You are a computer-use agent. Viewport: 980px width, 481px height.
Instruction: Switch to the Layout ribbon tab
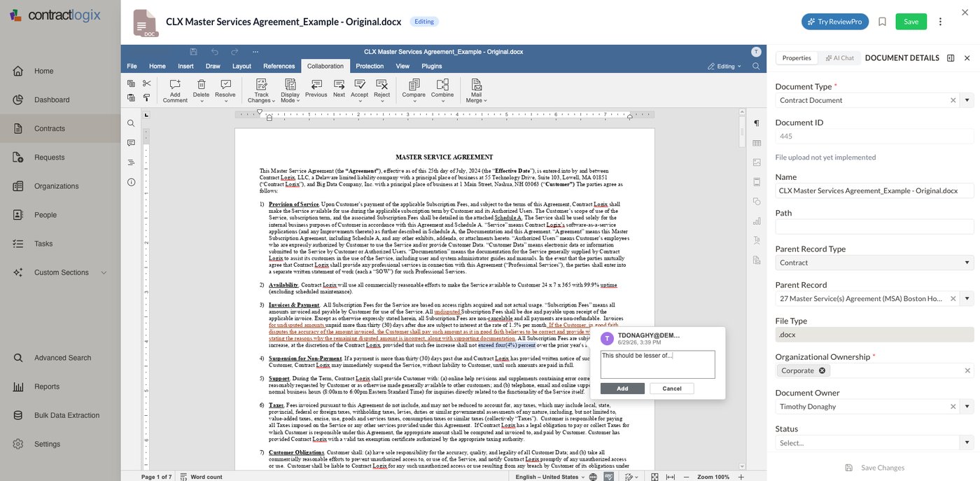(241, 67)
